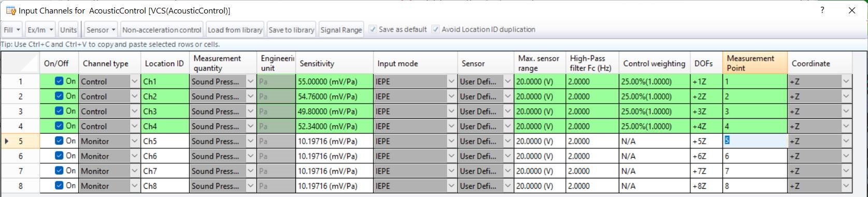The width and height of the screenshot is (868, 197).
Task: Click the Sensitivity cell for Ch4
Action: coord(334,126)
